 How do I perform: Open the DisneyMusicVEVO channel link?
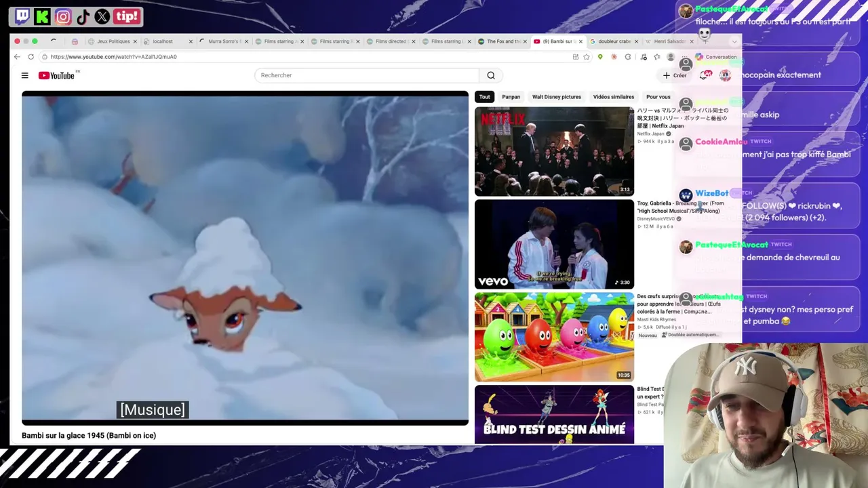pyautogui.click(x=656, y=219)
